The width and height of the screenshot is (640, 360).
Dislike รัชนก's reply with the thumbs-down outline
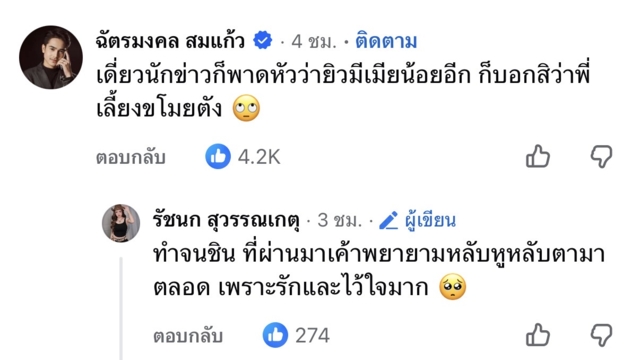[x=602, y=335]
